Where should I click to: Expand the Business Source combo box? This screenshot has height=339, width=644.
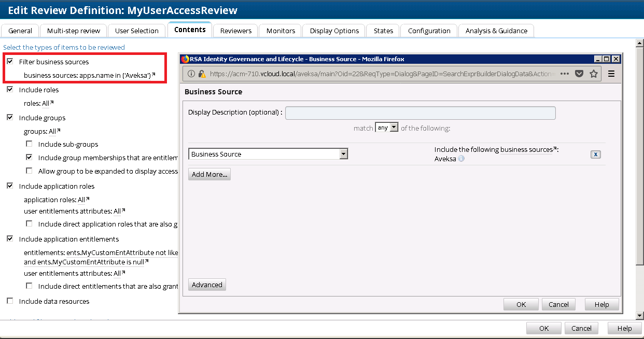[x=343, y=154]
